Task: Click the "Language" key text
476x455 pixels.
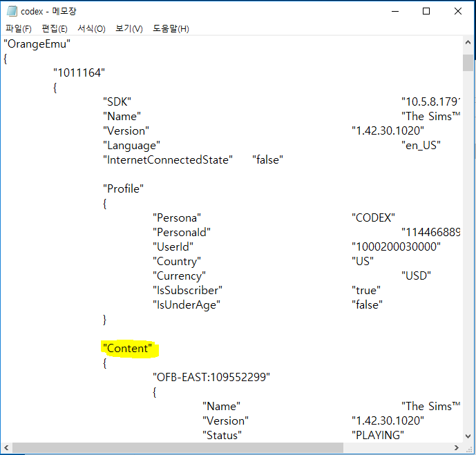Action: (131, 146)
